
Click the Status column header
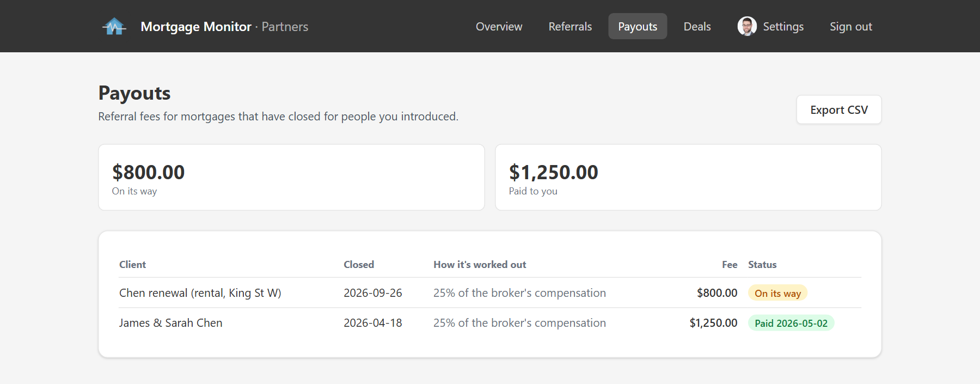pyautogui.click(x=762, y=264)
